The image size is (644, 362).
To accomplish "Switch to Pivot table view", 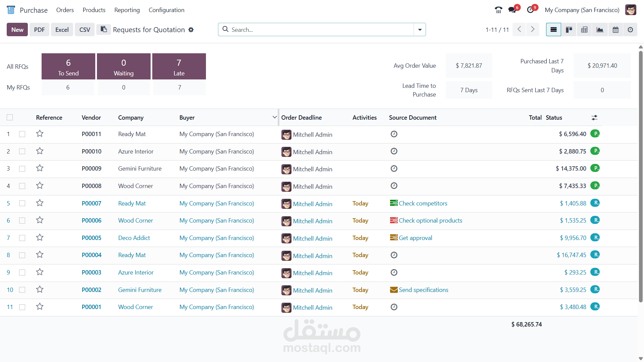I will pyautogui.click(x=584, y=30).
